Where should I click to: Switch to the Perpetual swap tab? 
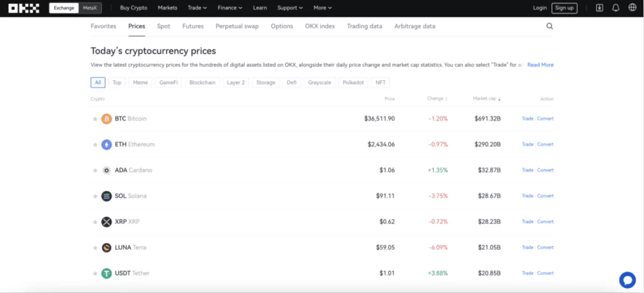[x=237, y=26]
